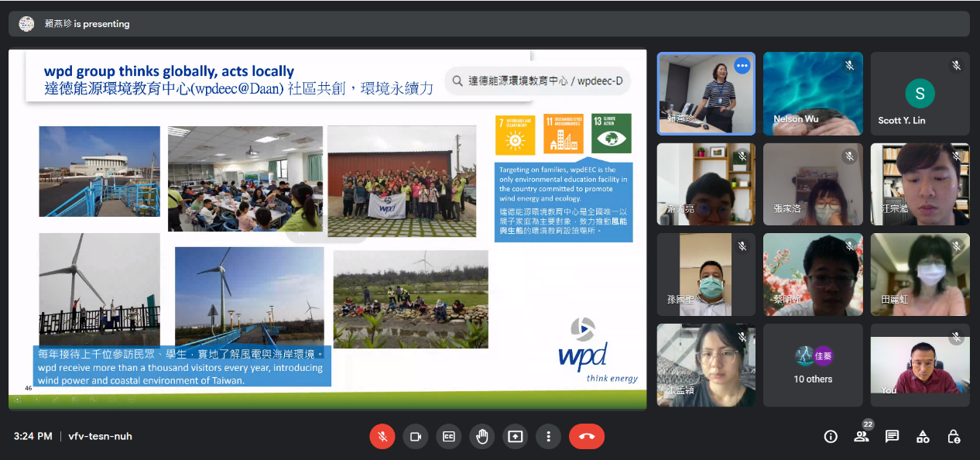Viewport: 980px width, 460px height.
Task: Click the group photo holding the wpd banner
Action: [402, 181]
